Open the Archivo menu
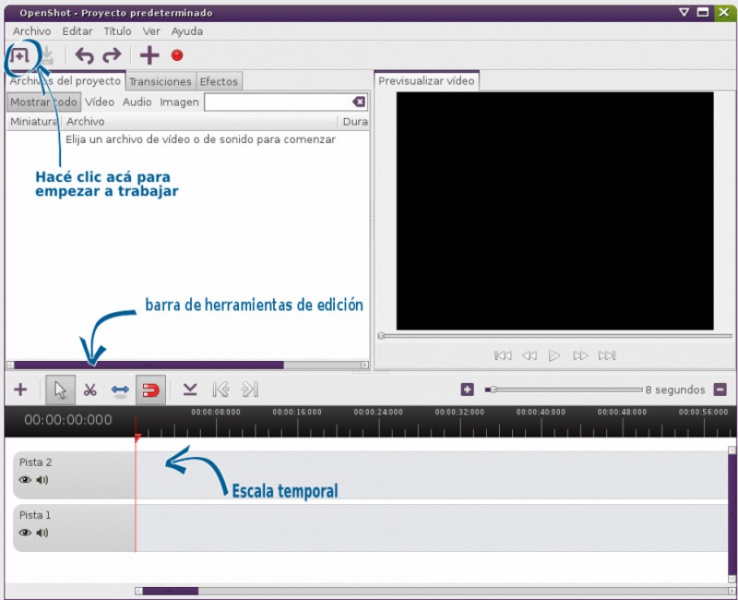Image resolution: width=738 pixels, height=600 pixels. tap(32, 32)
